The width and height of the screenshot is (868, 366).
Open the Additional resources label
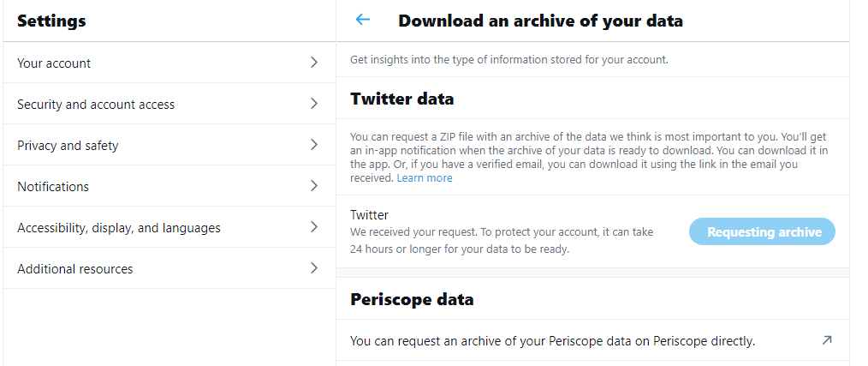click(x=75, y=269)
